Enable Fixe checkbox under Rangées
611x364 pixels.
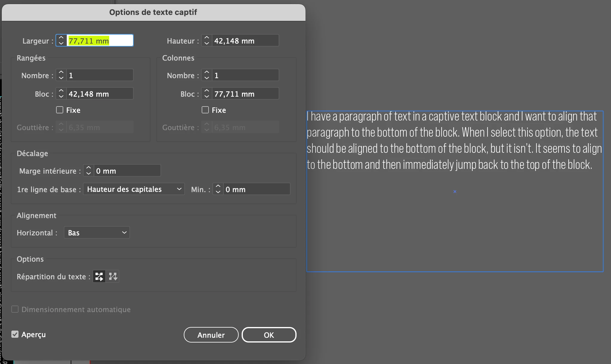tap(60, 110)
